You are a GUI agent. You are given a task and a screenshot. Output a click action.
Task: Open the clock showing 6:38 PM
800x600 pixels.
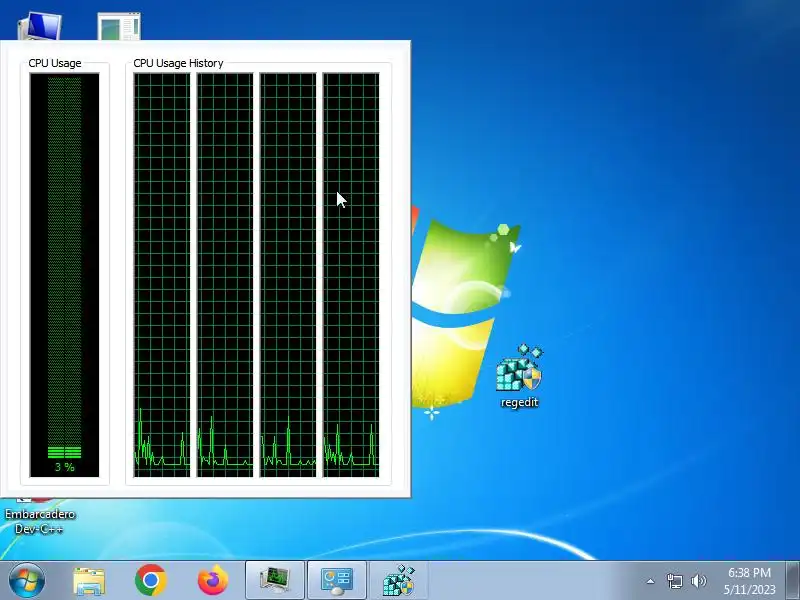(x=749, y=581)
